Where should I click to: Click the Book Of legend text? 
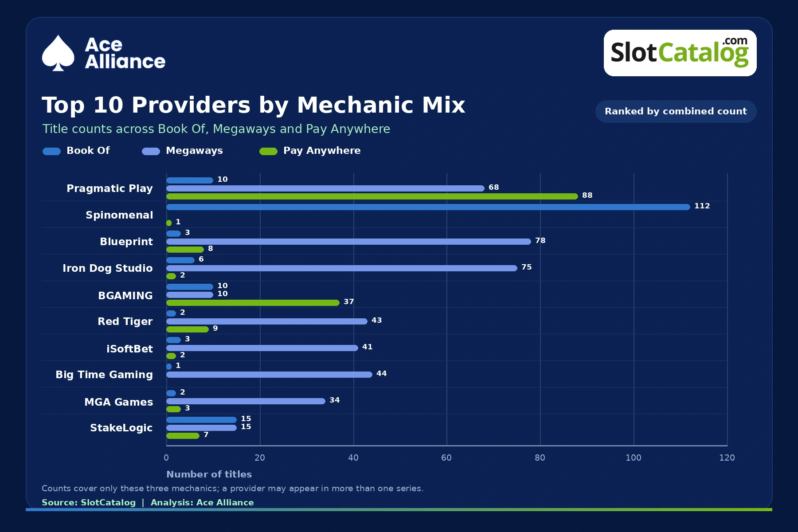(88, 151)
